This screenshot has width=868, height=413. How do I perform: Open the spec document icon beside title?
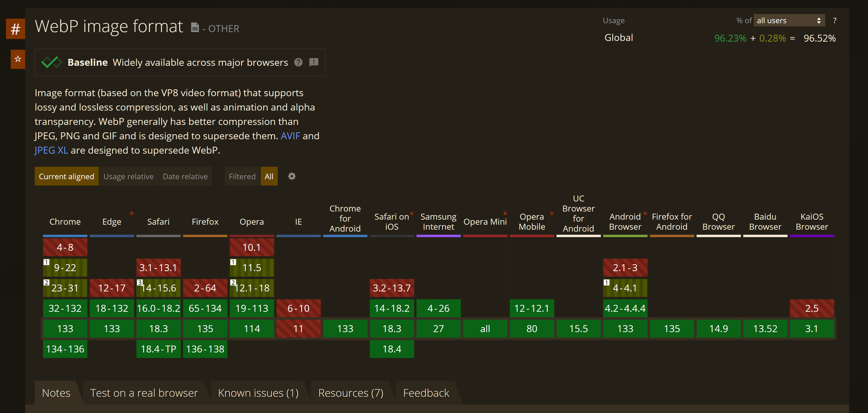195,27
